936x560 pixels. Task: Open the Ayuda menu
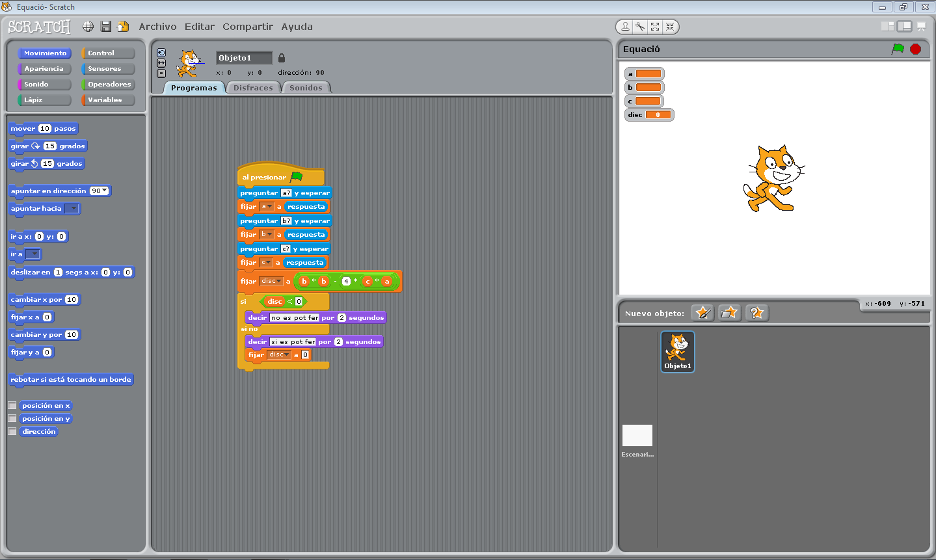[x=297, y=27]
